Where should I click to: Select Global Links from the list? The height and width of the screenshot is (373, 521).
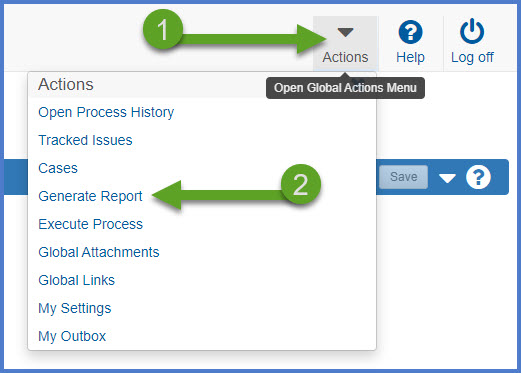[x=76, y=280]
